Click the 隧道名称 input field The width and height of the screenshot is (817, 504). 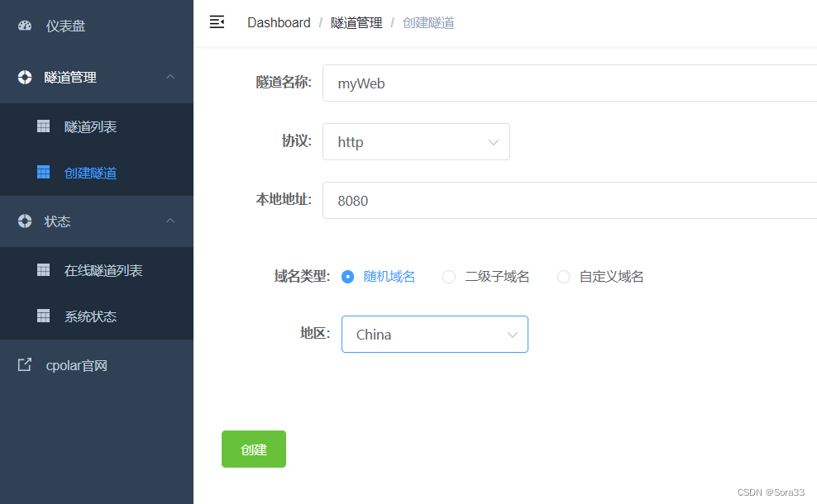(x=569, y=83)
